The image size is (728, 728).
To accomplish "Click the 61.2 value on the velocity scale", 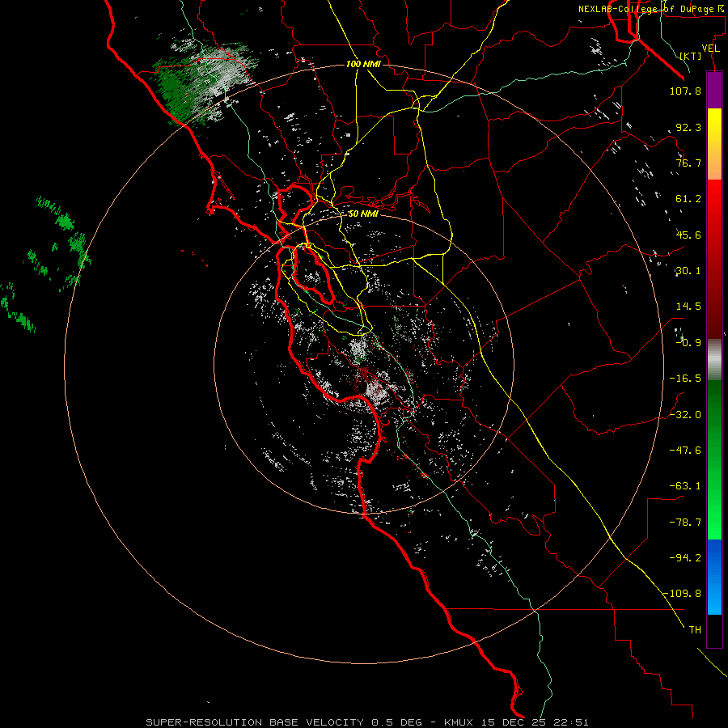I will [x=688, y=199].
